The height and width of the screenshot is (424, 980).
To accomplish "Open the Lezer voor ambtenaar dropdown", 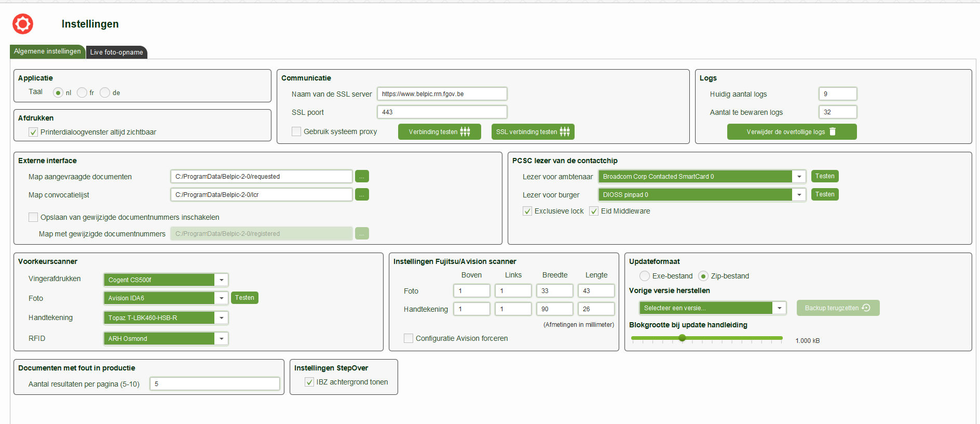I will pos(799,177).
